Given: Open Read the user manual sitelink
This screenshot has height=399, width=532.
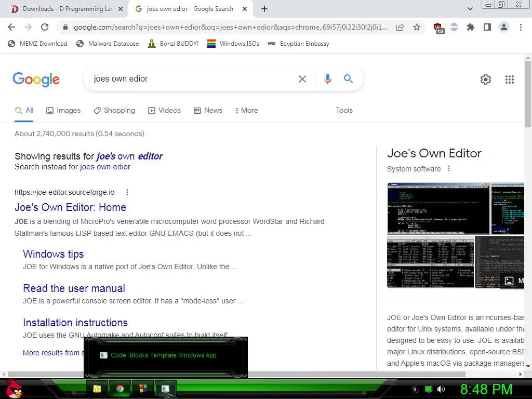Looking at the screenshot, I should pyautogui.click(x=74, y=288).
